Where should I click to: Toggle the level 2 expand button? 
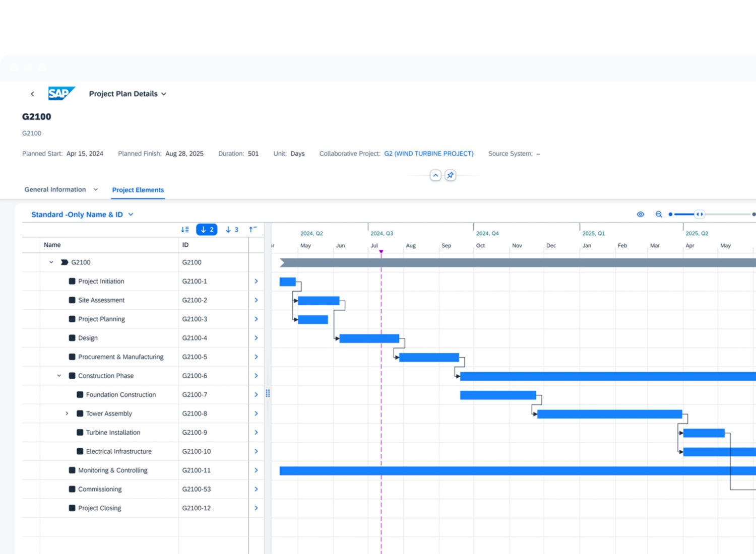click(207, 230)
